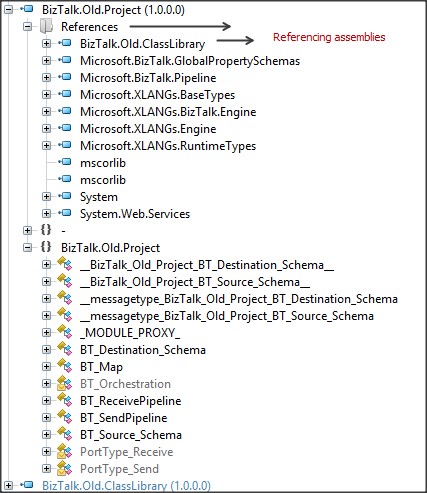427x493 pixels.
Task: Select Microsoft.XLANGs.BaseTypes in the tree
Action: [x=157, y=95]
